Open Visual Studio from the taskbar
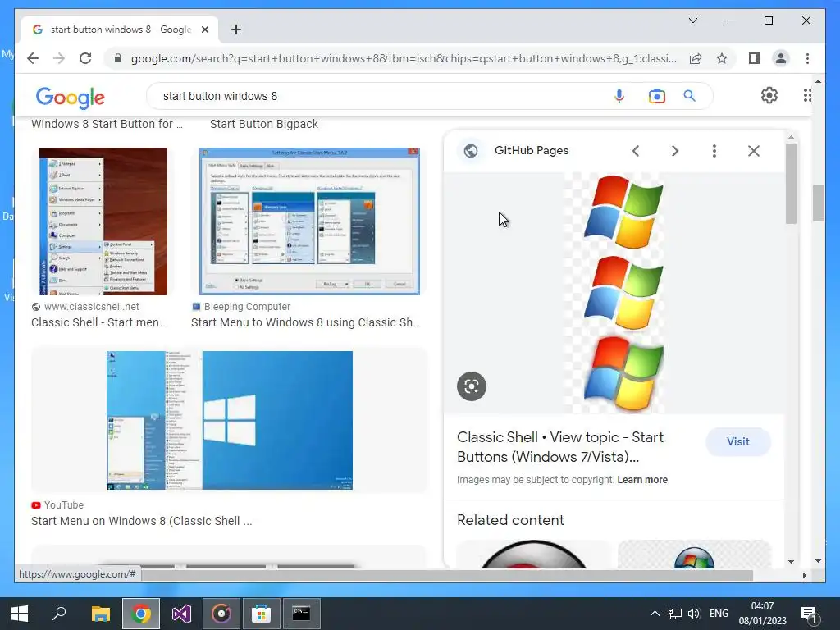Viewport: 840px width, 630px height. click(181, 614)
